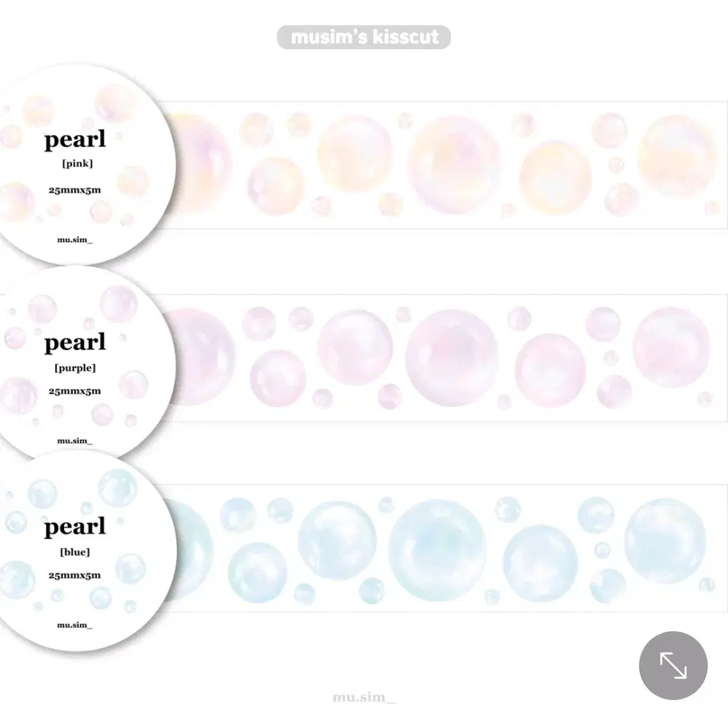Click the "musim's kisscut" badge

pyautogui.click(x=364, y=37)
